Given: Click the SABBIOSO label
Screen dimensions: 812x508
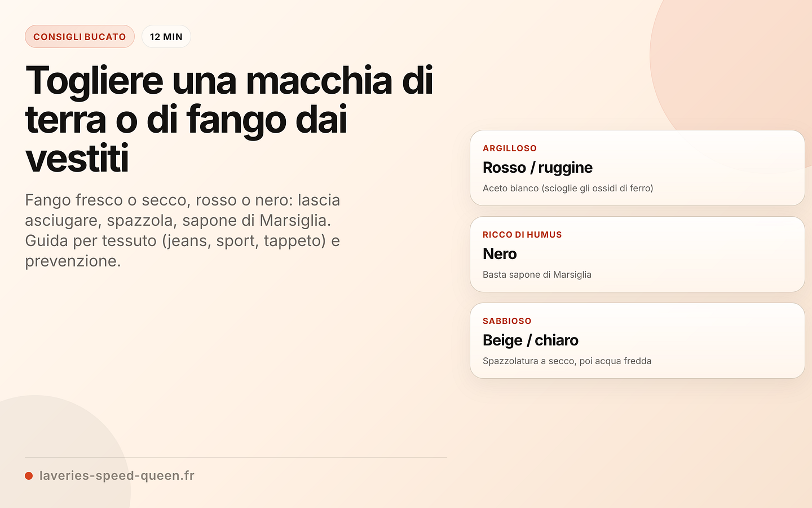Looking at the screenshot, I should 507,321.
